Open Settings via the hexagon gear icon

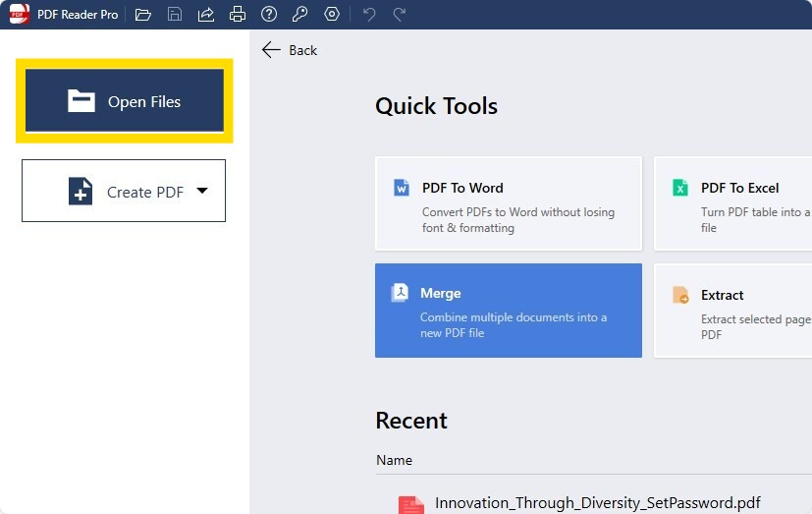(x=332, y=14)
